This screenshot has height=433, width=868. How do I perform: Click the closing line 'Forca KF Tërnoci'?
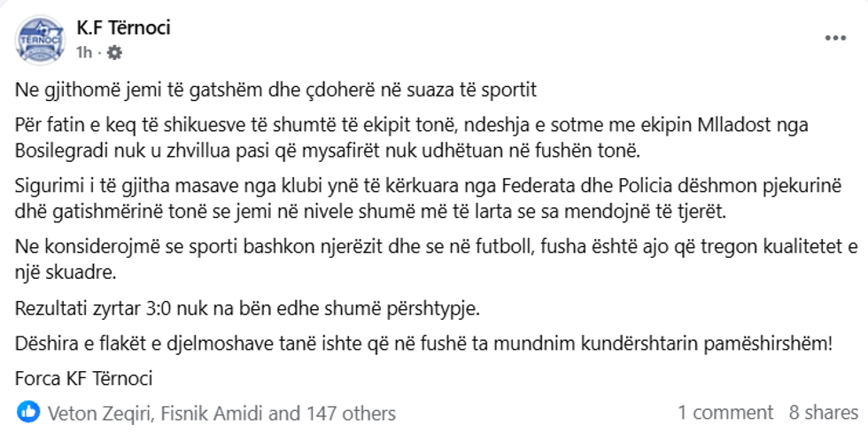85,378
